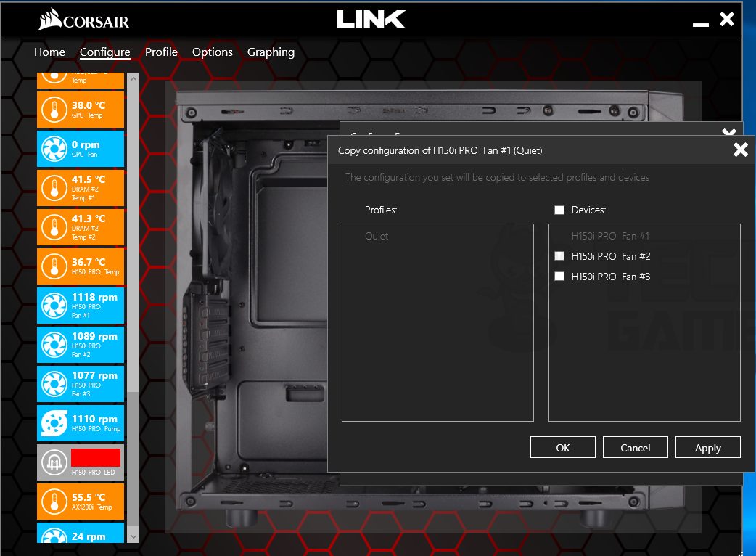Switch to the Configure tab
Image resolution: width=756 pixels, height=556 pixels.
click(x=105, y=52)
